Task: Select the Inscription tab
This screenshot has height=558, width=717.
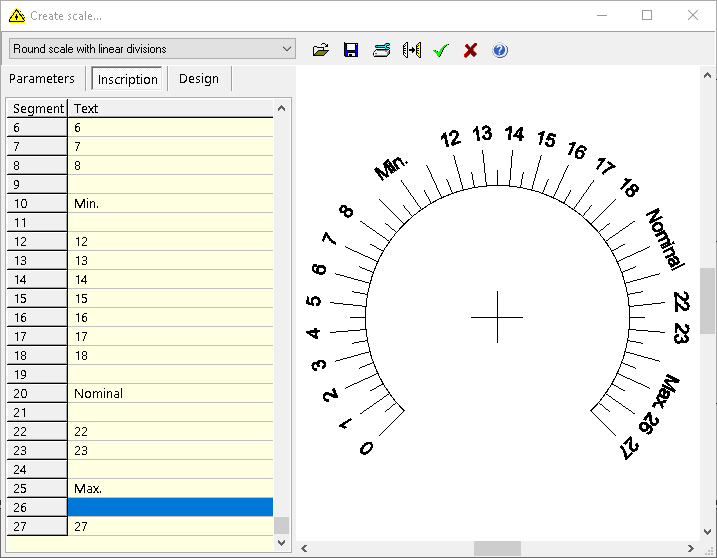Action: (128, 79)
